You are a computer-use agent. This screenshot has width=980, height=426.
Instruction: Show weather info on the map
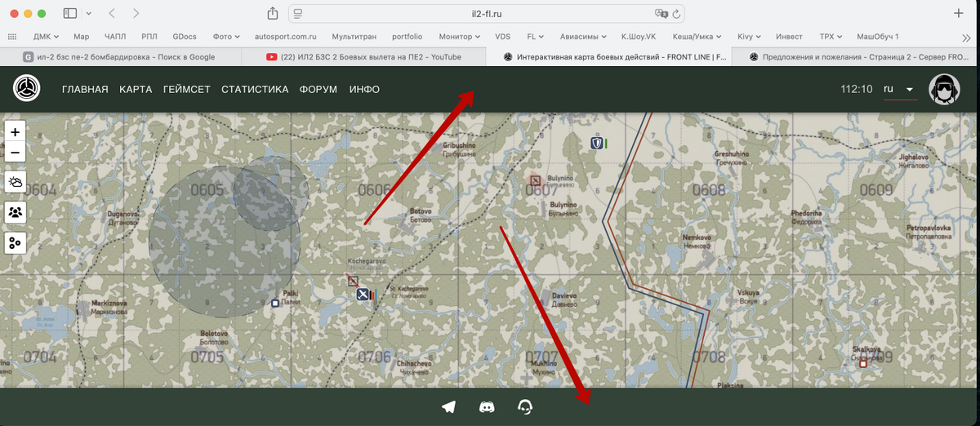16,181
